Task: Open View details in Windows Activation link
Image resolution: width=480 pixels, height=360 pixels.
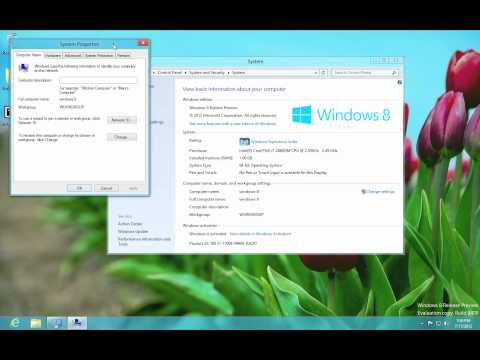Action: tap(260, 234)
